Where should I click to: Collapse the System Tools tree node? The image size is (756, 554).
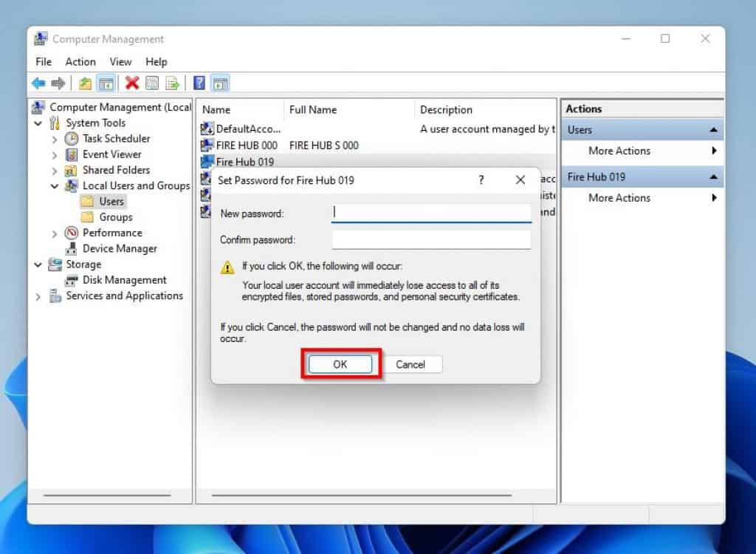(38, 123)
